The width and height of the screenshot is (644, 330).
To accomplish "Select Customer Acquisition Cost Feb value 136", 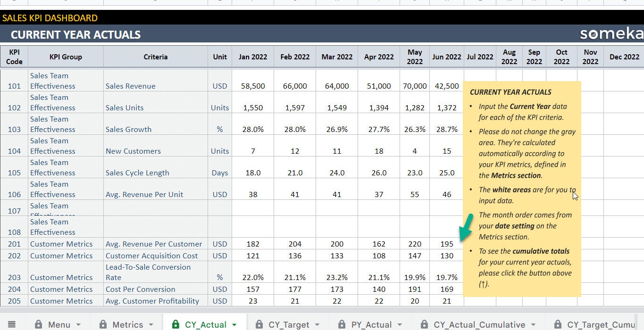I will [295, 256].
